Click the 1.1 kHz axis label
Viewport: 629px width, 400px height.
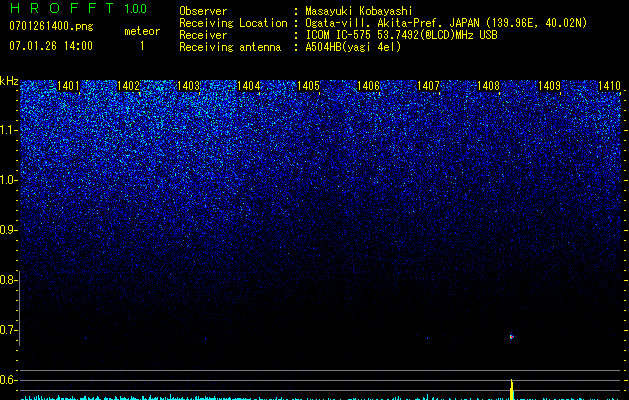(9, 130)
